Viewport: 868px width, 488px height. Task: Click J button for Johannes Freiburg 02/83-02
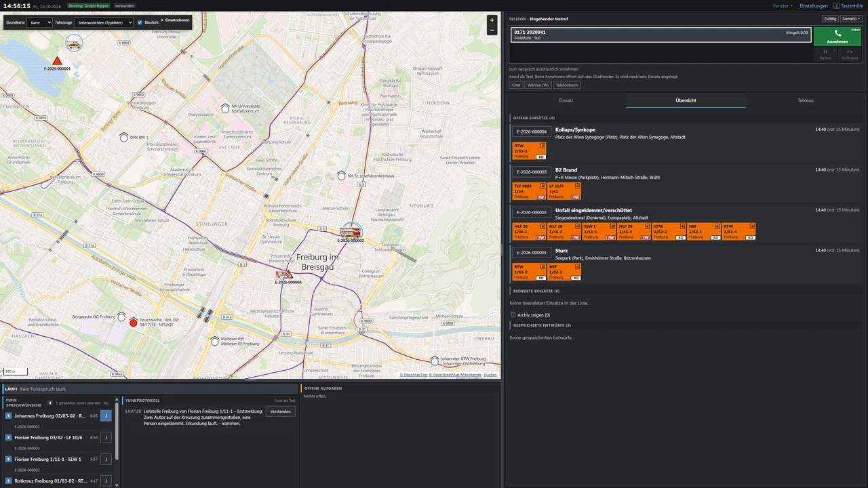(106, 416)
